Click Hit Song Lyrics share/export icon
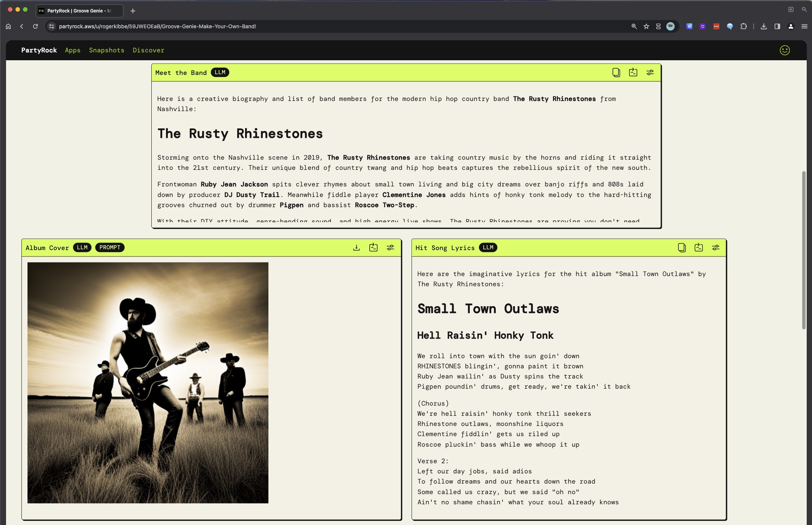Image resolution: width=812 pixels, height=525 pixels. (x=698, y=247)
